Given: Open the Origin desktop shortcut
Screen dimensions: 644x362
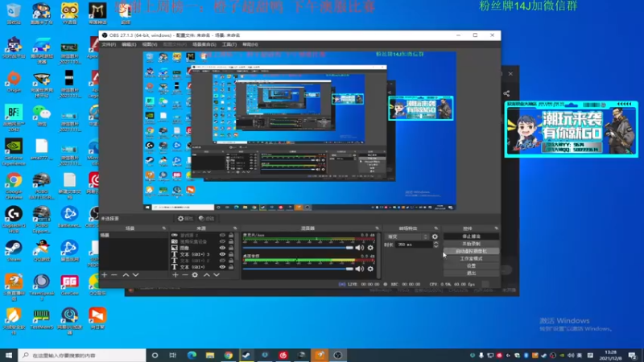Looking at the screenshot, I should 14,81.
